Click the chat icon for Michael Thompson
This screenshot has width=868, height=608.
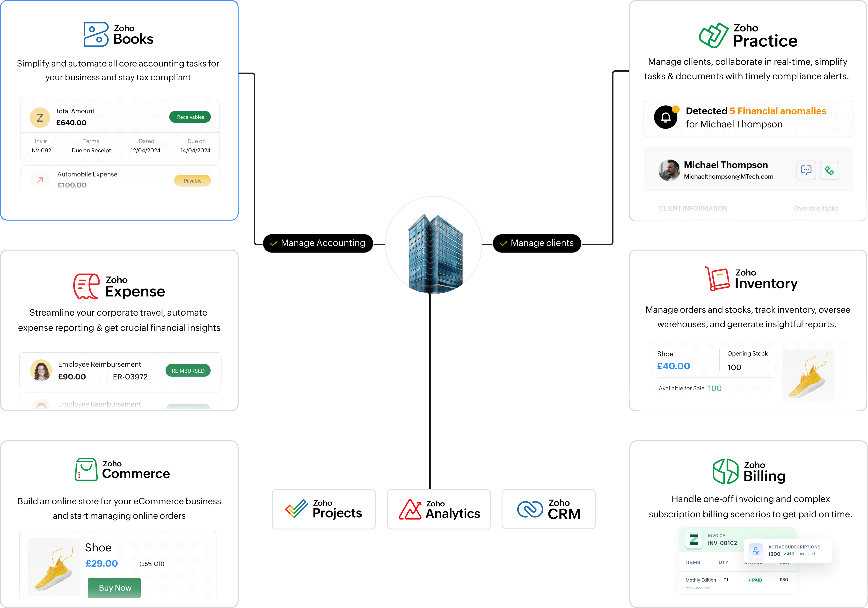(x=806, y=170)
